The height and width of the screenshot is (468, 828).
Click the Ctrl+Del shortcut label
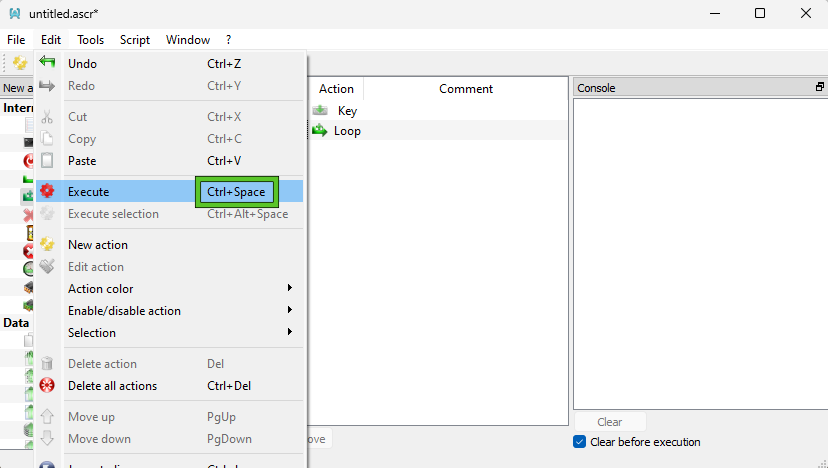click(x=229, y=386)
